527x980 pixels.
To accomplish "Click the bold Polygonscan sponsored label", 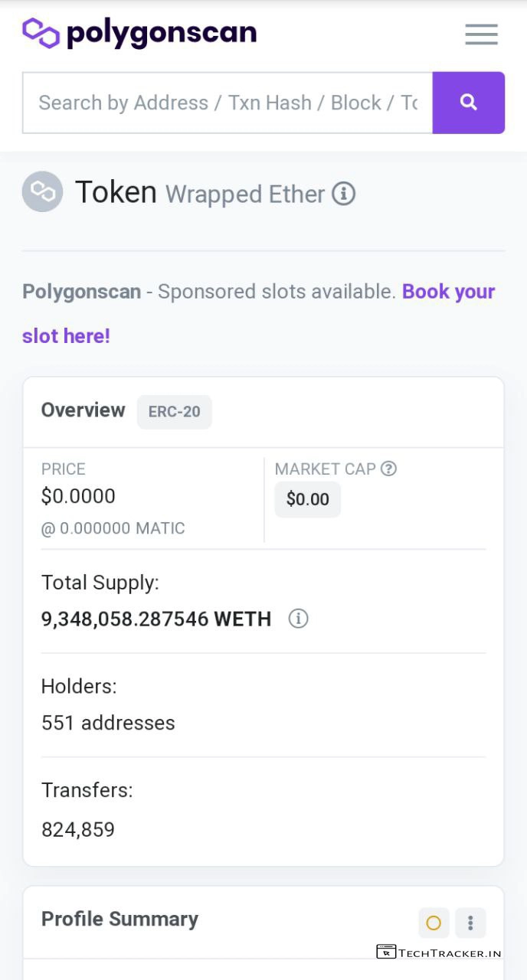I will click(81, 292).
